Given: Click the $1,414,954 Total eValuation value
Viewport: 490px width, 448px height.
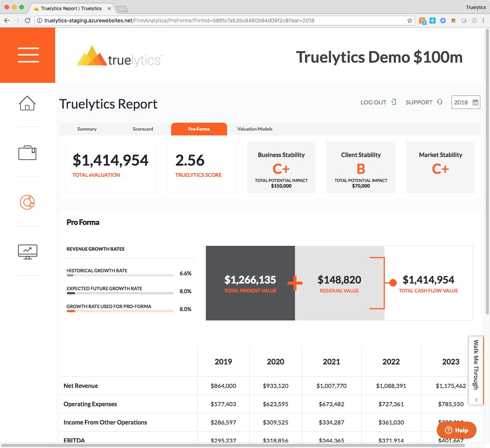Looking at the screenshot, I should pos(110,160).
